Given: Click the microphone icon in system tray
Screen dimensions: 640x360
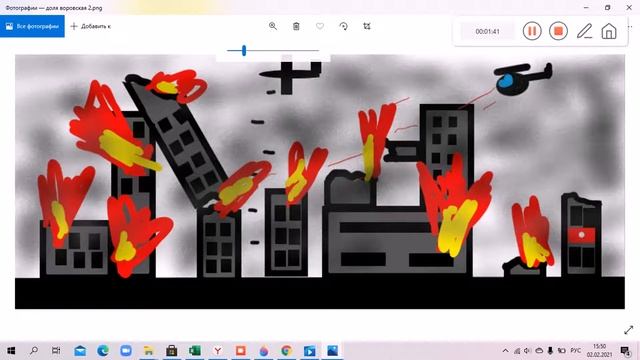Looking at the screenshot, I should click(x=550, y=351).
